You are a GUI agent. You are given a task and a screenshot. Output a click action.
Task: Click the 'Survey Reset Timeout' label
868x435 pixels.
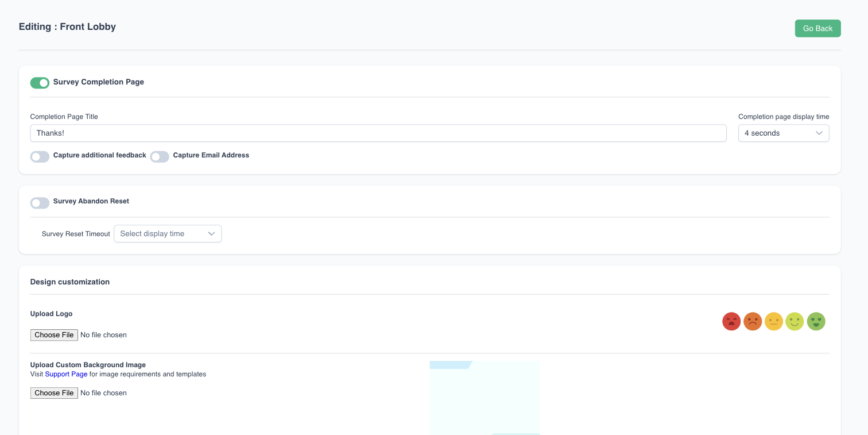76,234
